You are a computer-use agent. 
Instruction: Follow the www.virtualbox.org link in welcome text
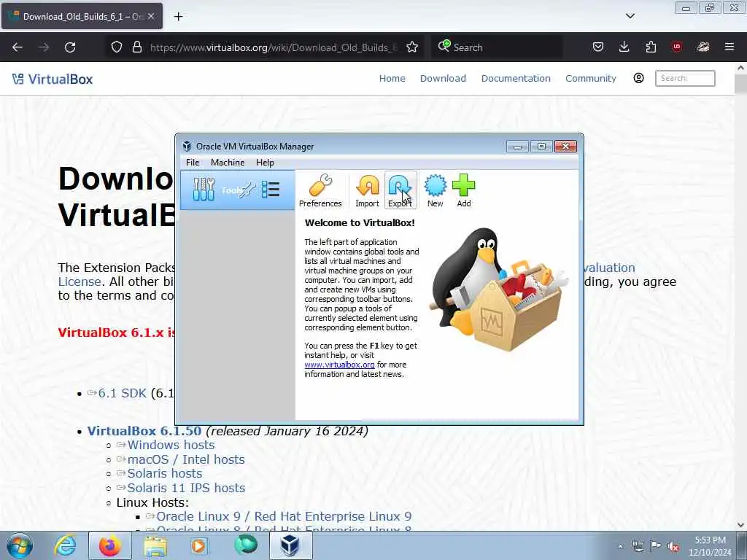pyautogui.click(x=339, y=365)
